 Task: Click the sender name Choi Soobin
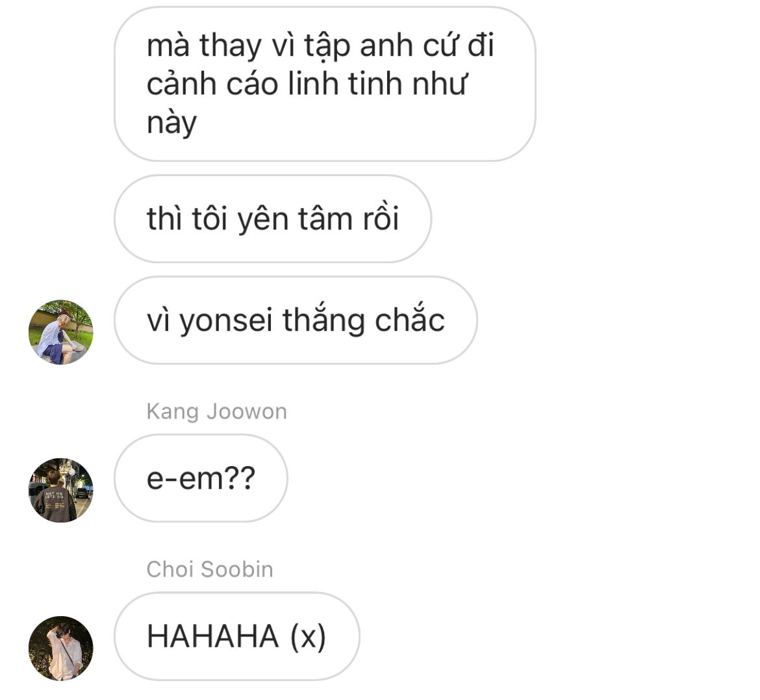(x=210, y=569)
